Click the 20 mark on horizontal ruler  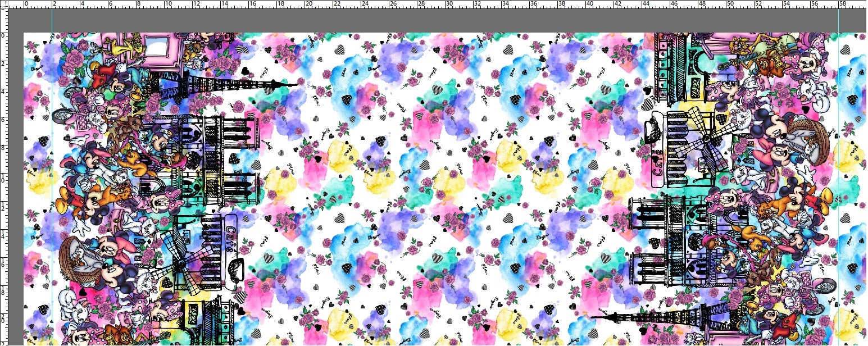(x=307, y=4)
